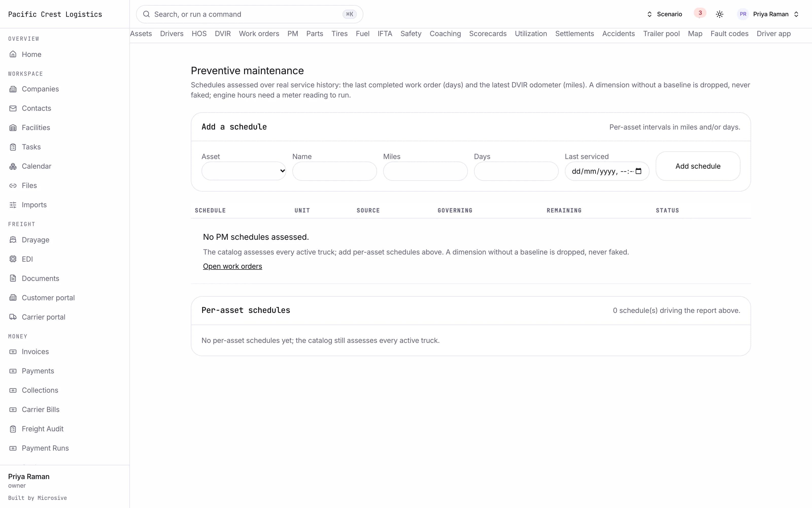This screenshot has width=812, height=508.
Task: Click the Imports sliders icon
Action: pos(13,205)
